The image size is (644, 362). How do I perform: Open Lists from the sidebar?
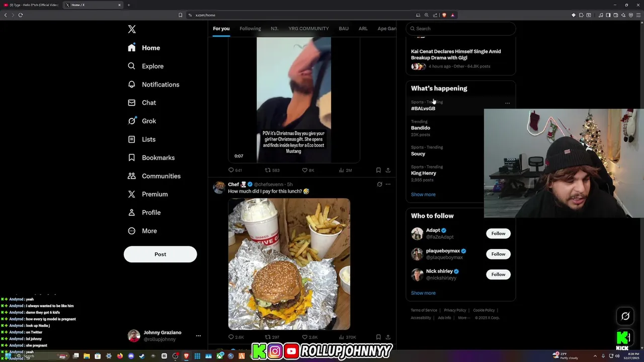coord(141,139)
